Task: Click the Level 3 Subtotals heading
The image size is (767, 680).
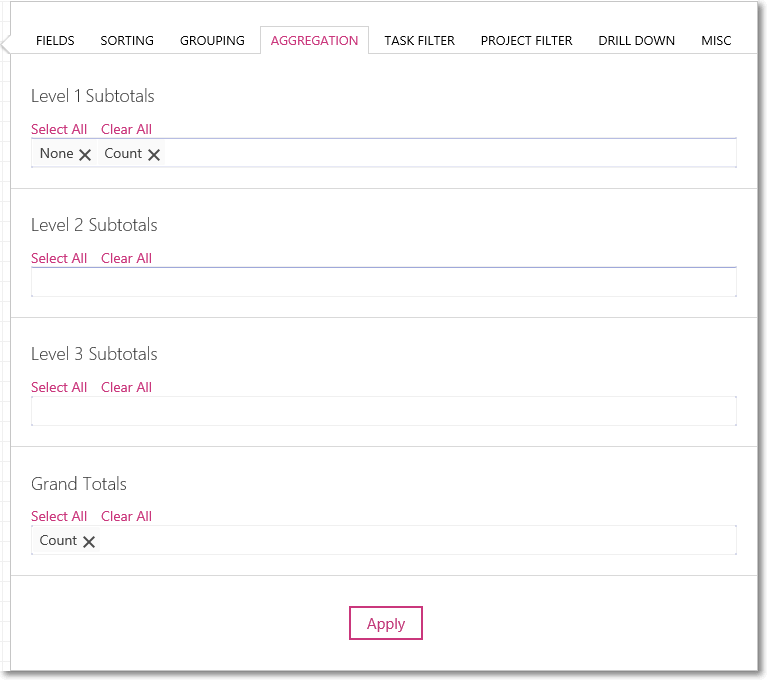Action: pos(94,354)
